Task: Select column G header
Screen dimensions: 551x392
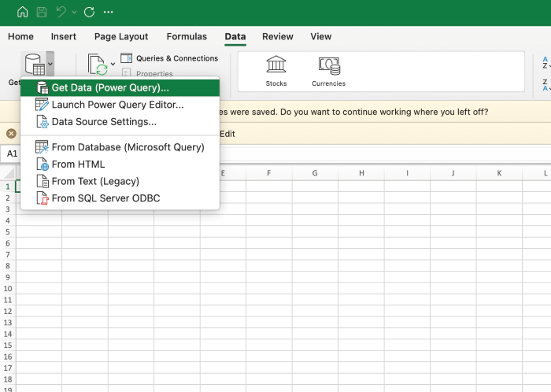Action: click(315, 173)
